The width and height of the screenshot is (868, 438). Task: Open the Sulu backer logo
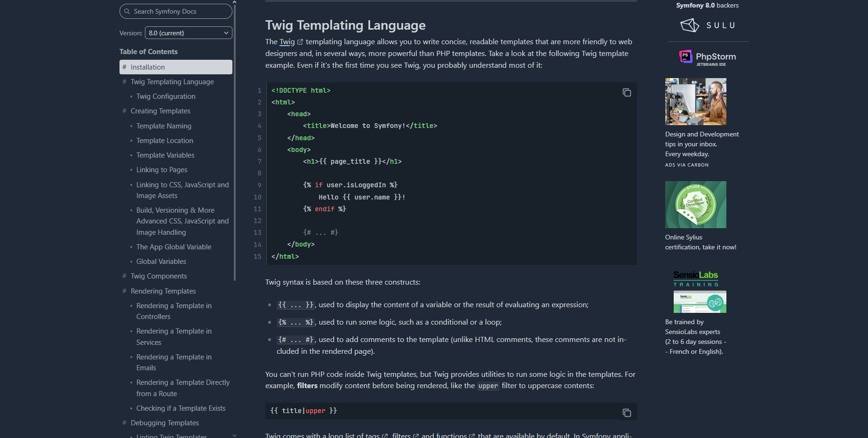pyautogui.click(x=708, y=25)
